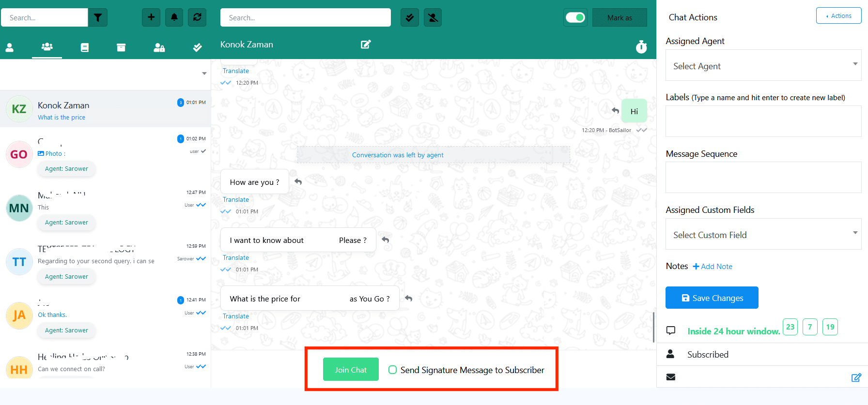Click the plus icon to add new

tap(151, 17)
